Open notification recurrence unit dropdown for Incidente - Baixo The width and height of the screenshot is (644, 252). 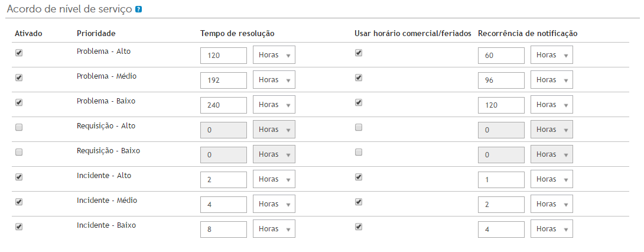(x=552, y=230)
